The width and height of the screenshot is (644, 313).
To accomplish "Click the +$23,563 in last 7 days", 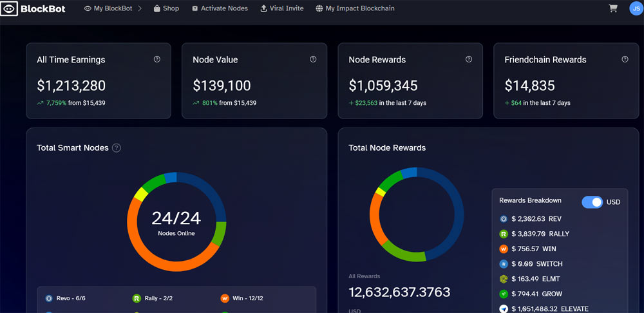I will pos(387,103).
